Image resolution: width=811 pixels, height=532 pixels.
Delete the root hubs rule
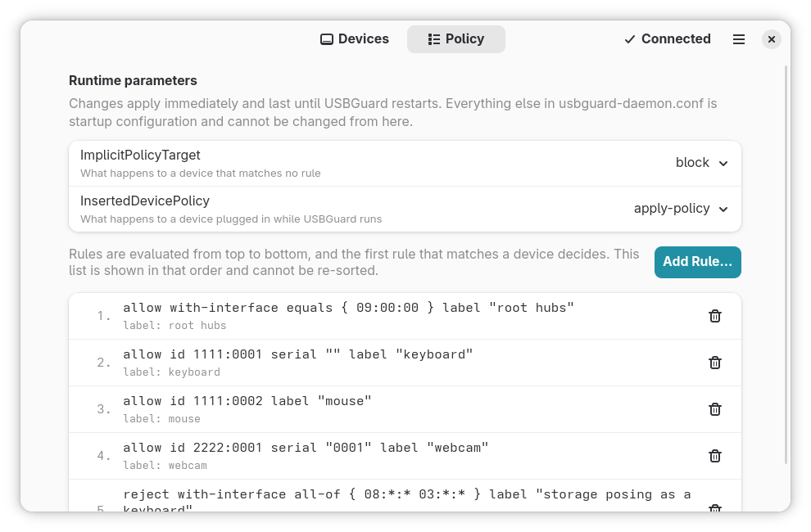(715, 316)
